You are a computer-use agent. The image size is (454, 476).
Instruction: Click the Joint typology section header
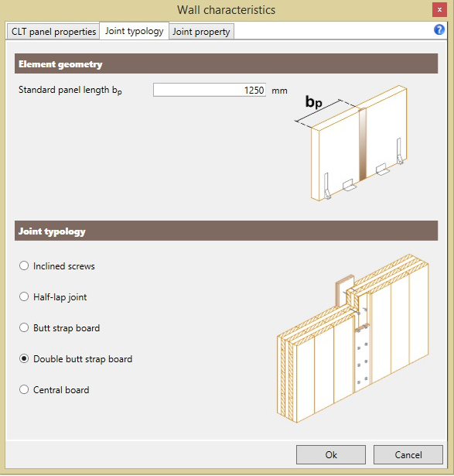pos(227,231)
